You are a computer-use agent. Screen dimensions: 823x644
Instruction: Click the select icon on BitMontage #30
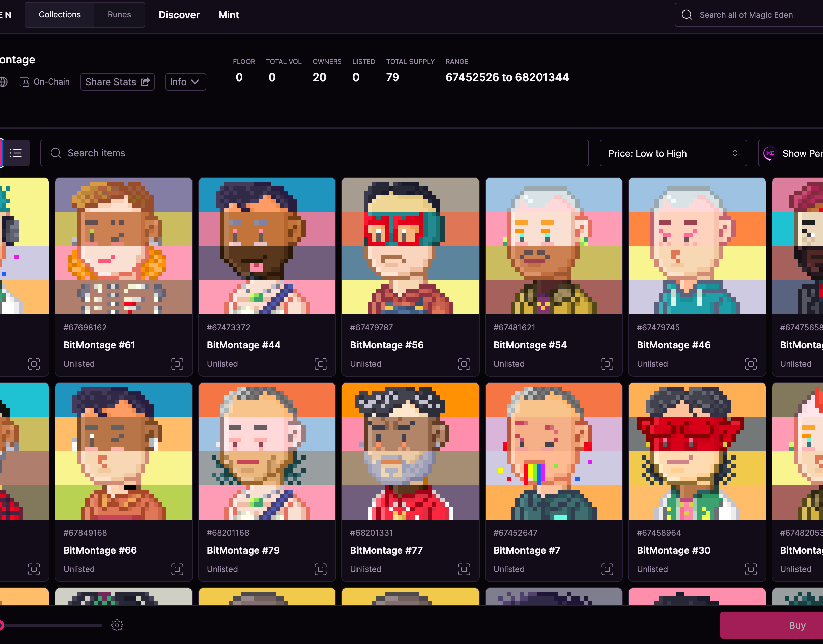click(750, 569)
